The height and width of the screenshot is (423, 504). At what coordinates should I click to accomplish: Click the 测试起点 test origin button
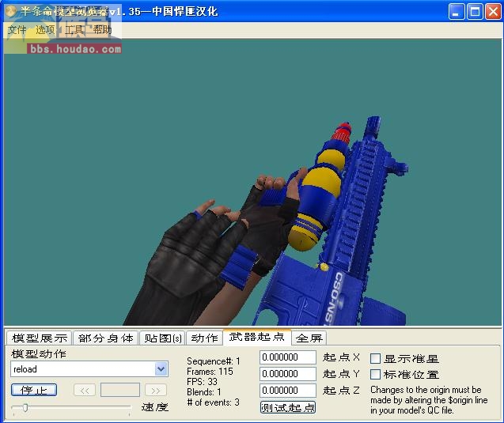pyautogui.click(x=288, y=408)
